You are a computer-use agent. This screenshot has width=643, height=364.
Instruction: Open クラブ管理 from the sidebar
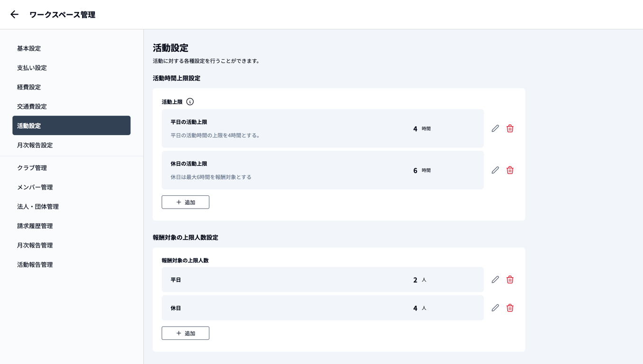coord(32,168)
